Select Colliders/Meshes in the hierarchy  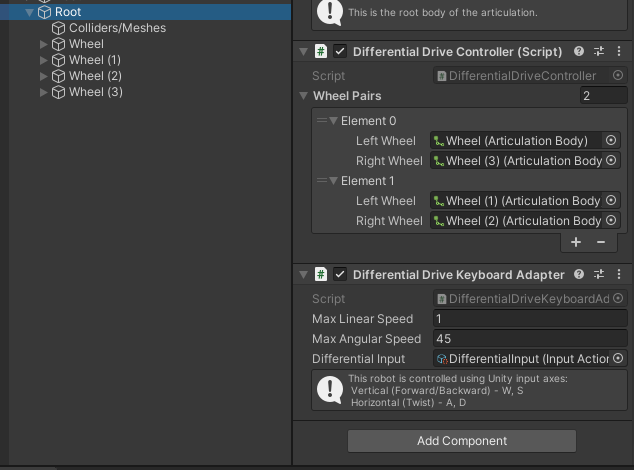point(117,28)
